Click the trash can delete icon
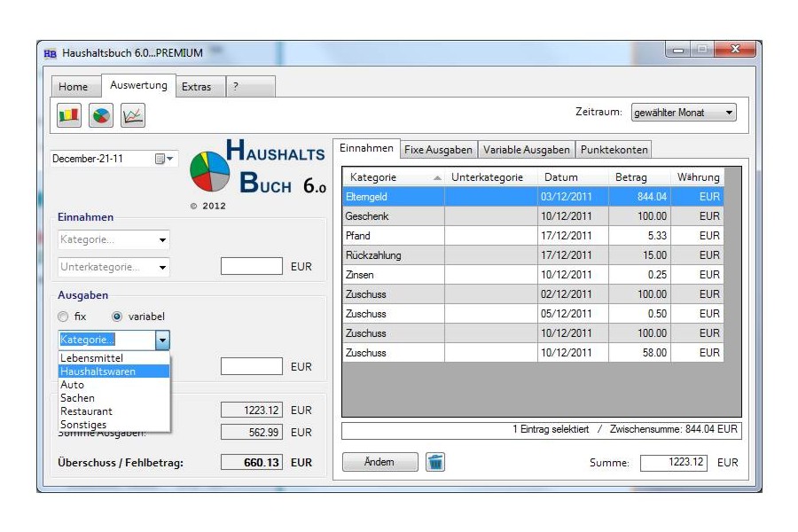Image resolution: width=798 pixels, height=532 pixels. pos(434,462)
